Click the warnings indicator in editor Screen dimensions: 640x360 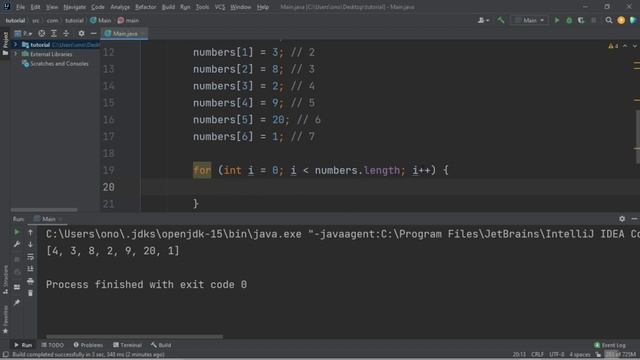(x=613, y=46)
